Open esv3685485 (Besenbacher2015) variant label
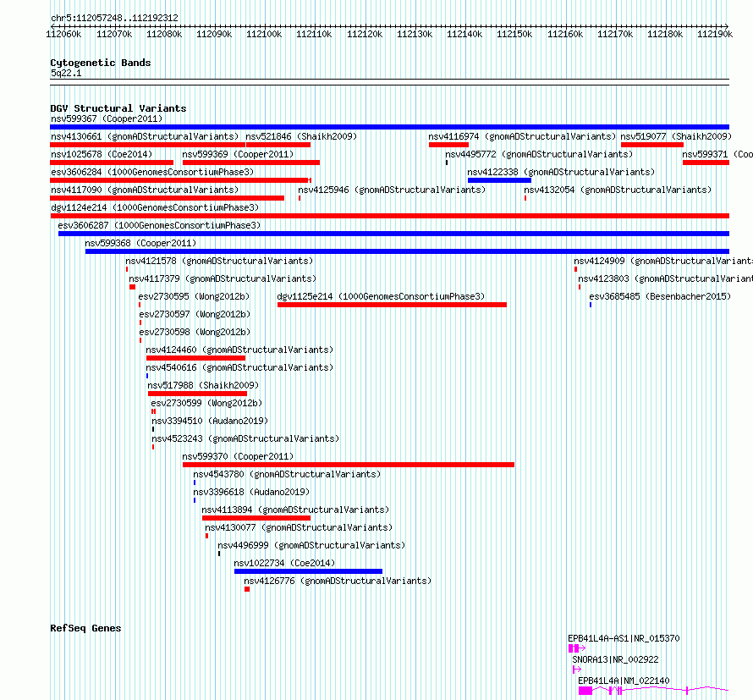753x700 pixels. pos(660,296)
